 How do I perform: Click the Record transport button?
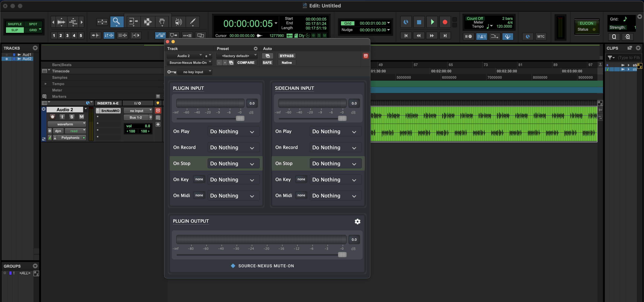tap(445, 22)
